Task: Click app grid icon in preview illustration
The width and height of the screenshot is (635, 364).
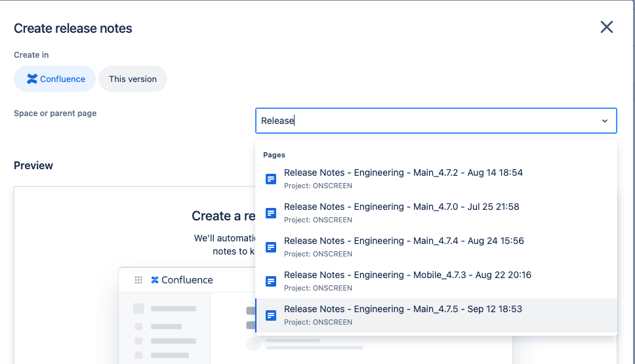Action: pos(138,280)
